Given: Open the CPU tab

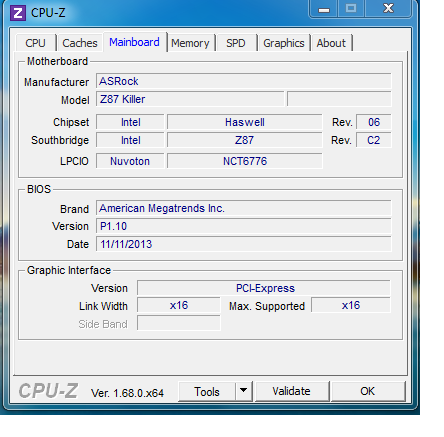Looking at the screenshot, I should click(35, 43).
